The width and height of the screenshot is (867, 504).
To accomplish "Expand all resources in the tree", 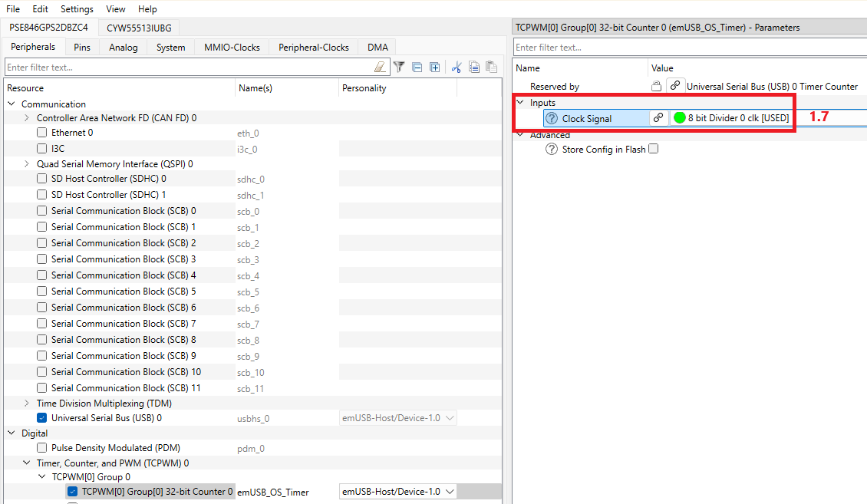I will point(435,68).
